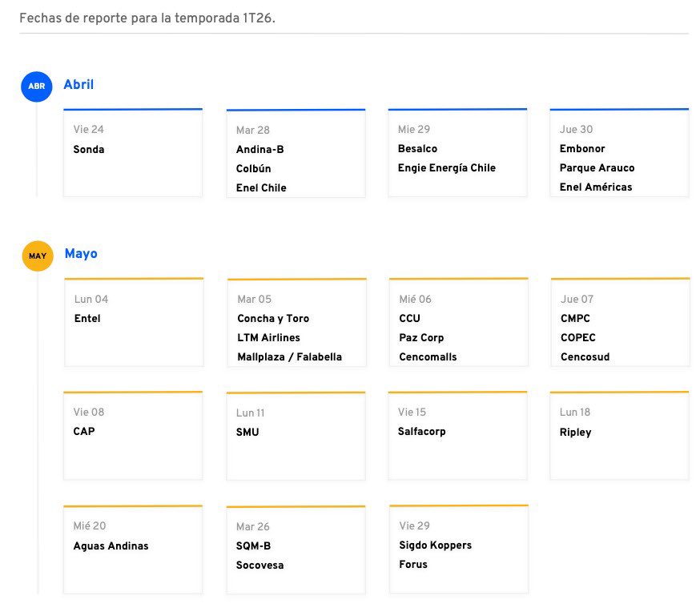Click Engie Energía Chile
Image resolution: width=700 pixels, height=608 pixels.
click(x=446, y=167)
